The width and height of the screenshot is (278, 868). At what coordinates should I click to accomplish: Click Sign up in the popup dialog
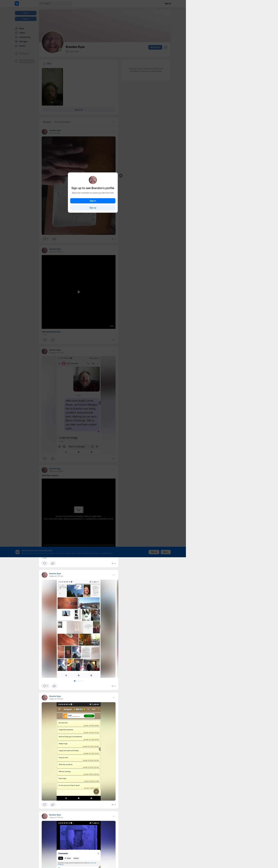click(x=93, y=208)
